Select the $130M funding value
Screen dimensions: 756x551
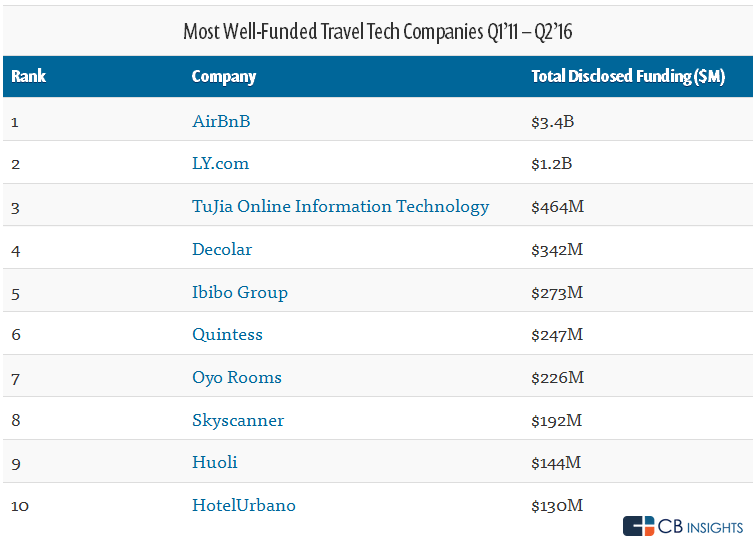[x=557, y=505]
